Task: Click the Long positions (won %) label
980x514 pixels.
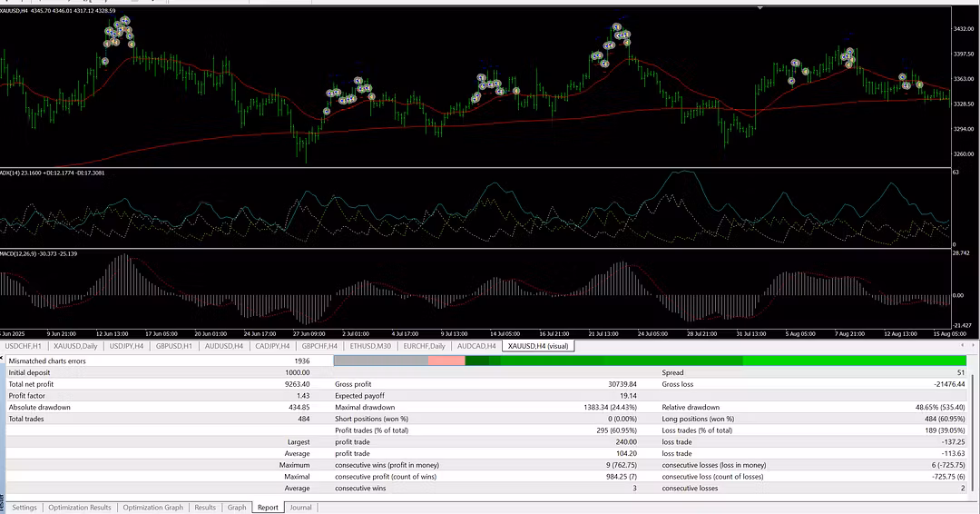Action: pos(698,419)
